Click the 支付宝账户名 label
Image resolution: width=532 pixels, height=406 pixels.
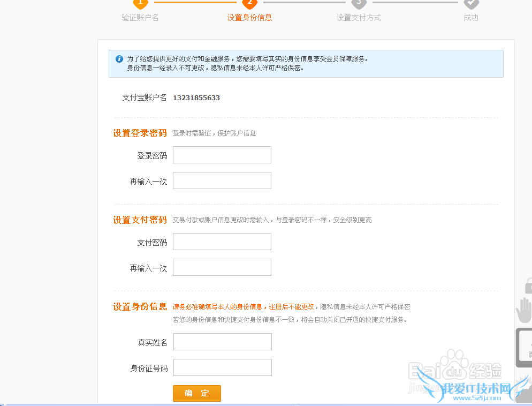(x=145, y=98)
